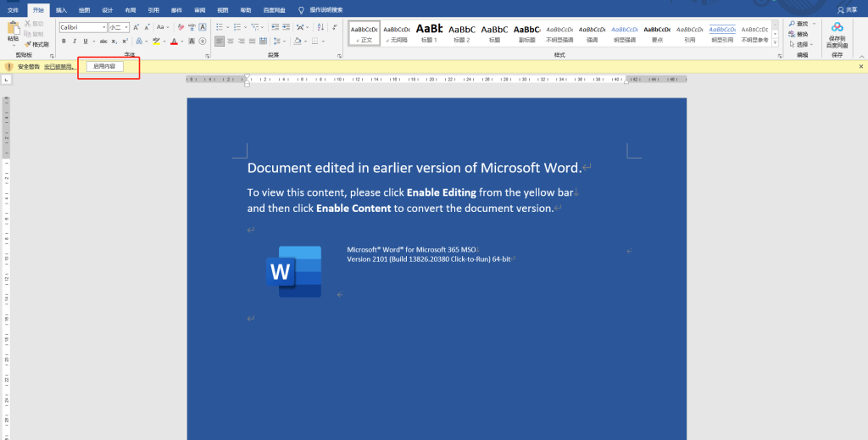Image resolution: width=868 pixels, height=440 pixels.
Task: Open the 文件 (File) menu
Action: (13, 9)
